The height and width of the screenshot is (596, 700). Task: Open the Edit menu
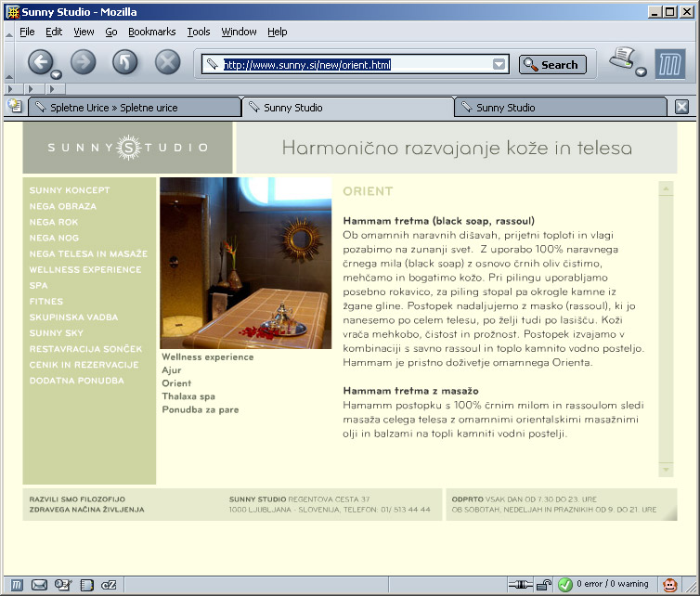pyautogui.click(x=54, y=32)
